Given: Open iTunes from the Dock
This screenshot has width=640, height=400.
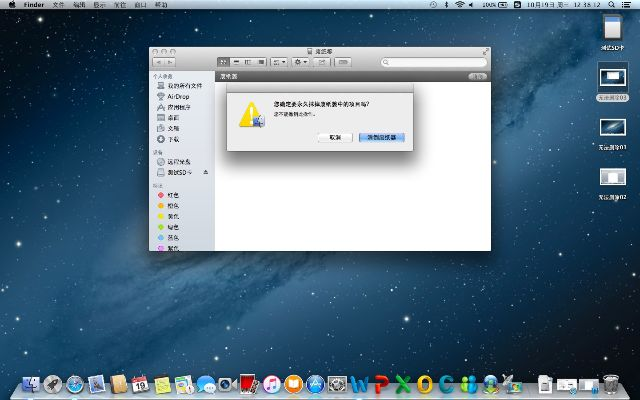Looking at the screenshot, I should point(271,384).
